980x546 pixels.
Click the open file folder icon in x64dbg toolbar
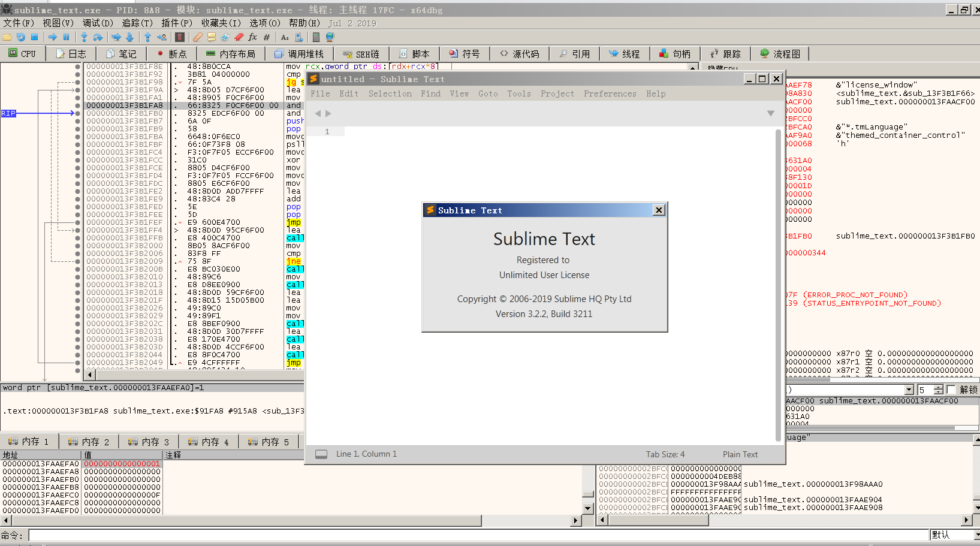click(7, 37)
